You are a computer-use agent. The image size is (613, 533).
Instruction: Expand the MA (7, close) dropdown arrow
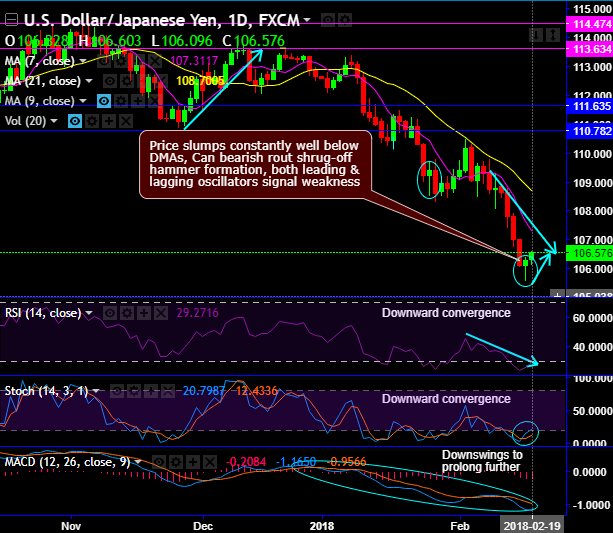(83, 61)
